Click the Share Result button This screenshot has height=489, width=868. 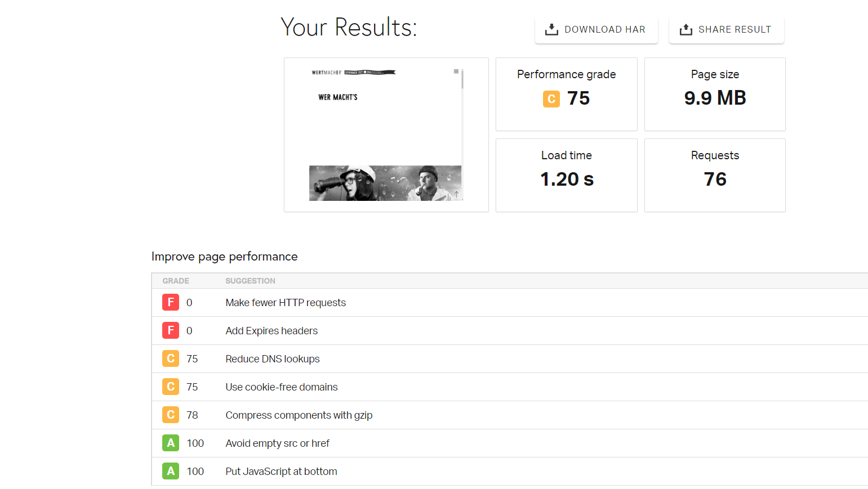pyautogui.click(x=726, y=30)
